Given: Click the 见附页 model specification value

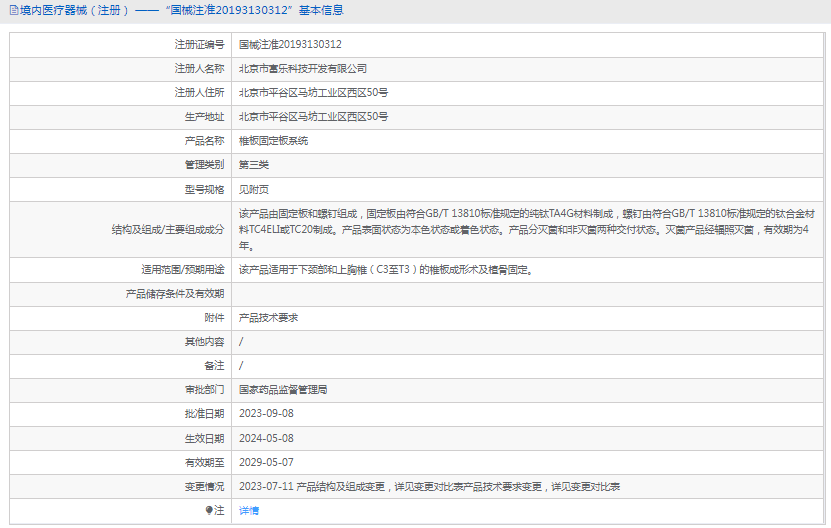Looking at the screenshot, I should 253,189.
